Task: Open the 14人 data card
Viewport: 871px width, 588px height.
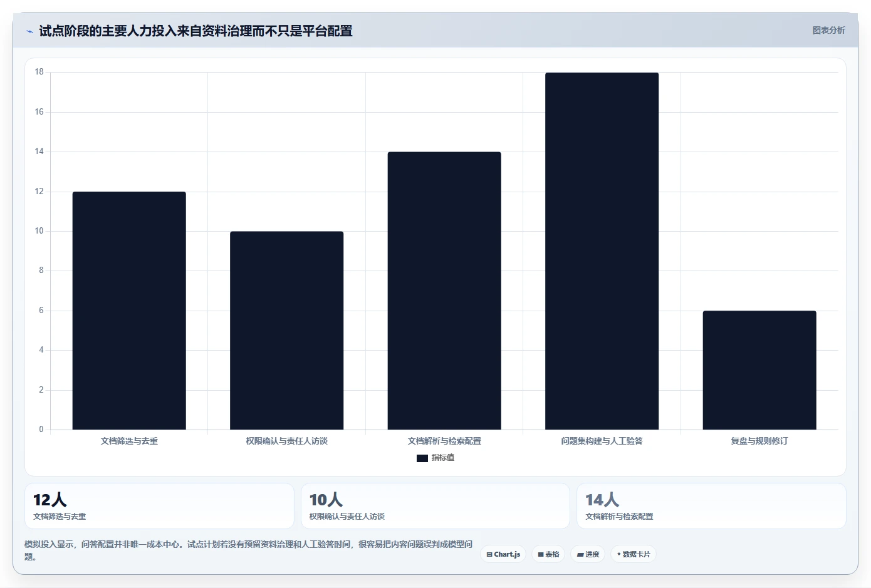Action: [711, 506]
